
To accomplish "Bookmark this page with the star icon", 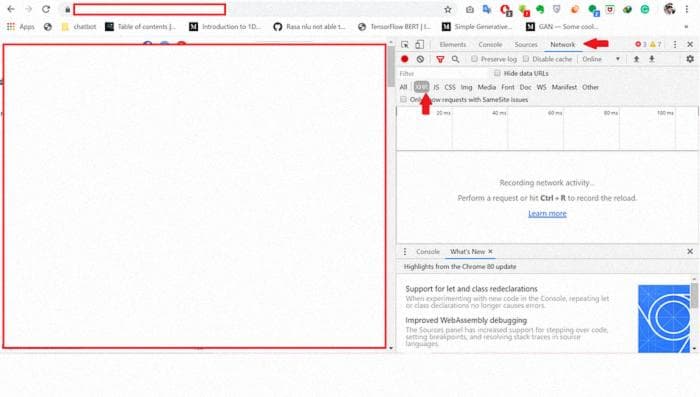I will [x=448, y=9].
